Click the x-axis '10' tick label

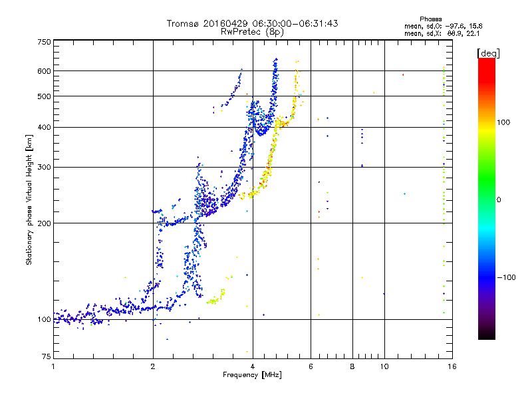pos(384,366)
